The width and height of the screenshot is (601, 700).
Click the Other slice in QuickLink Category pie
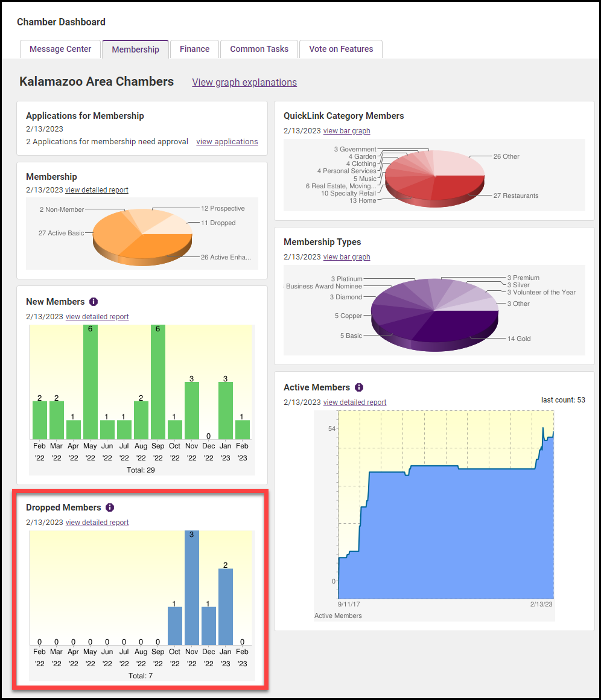coord(456,163)
